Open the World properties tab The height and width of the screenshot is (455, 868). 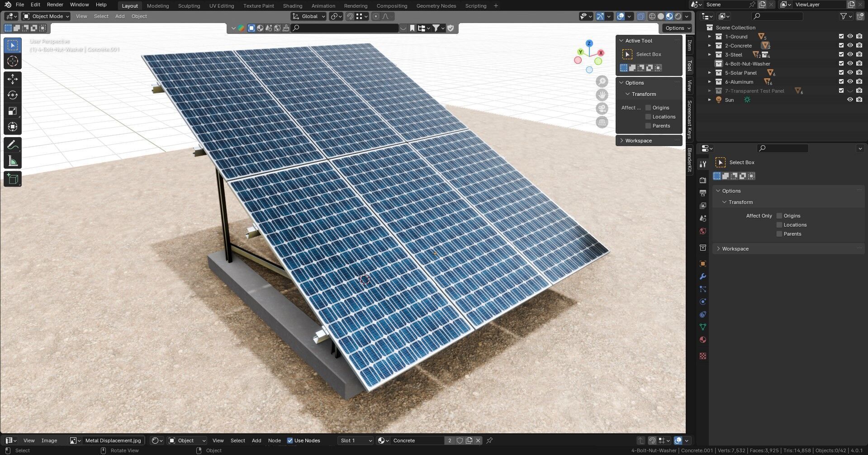(702, 231)
